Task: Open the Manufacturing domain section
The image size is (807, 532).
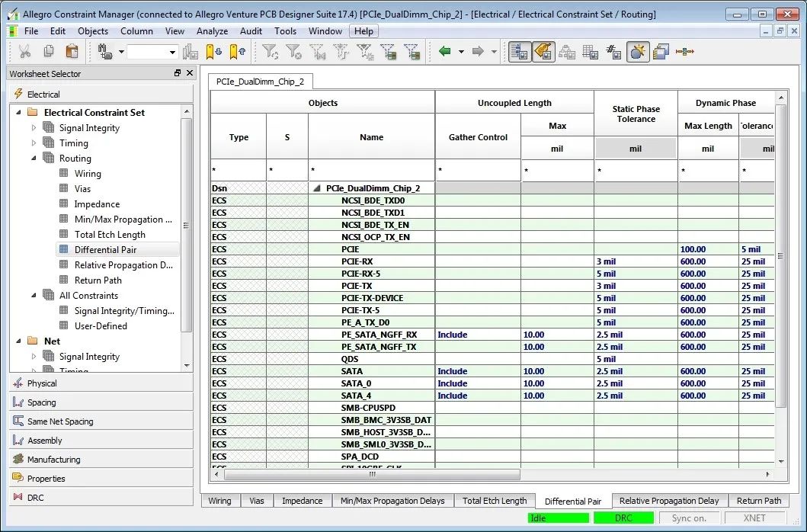Action: coord(101,460)
